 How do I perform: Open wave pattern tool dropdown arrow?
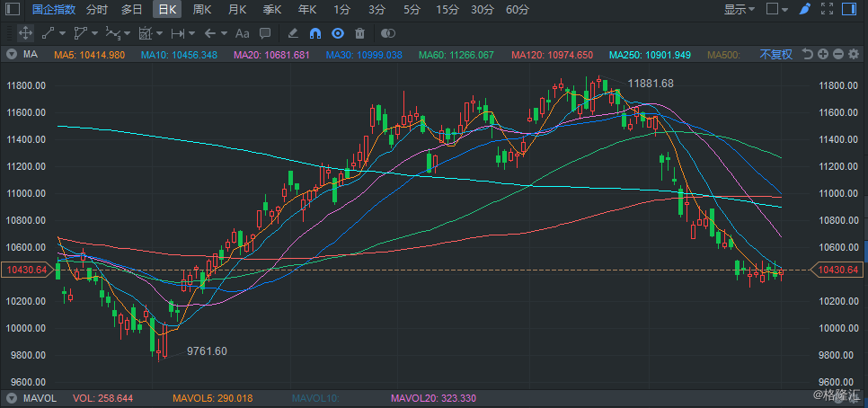(128, 33)
